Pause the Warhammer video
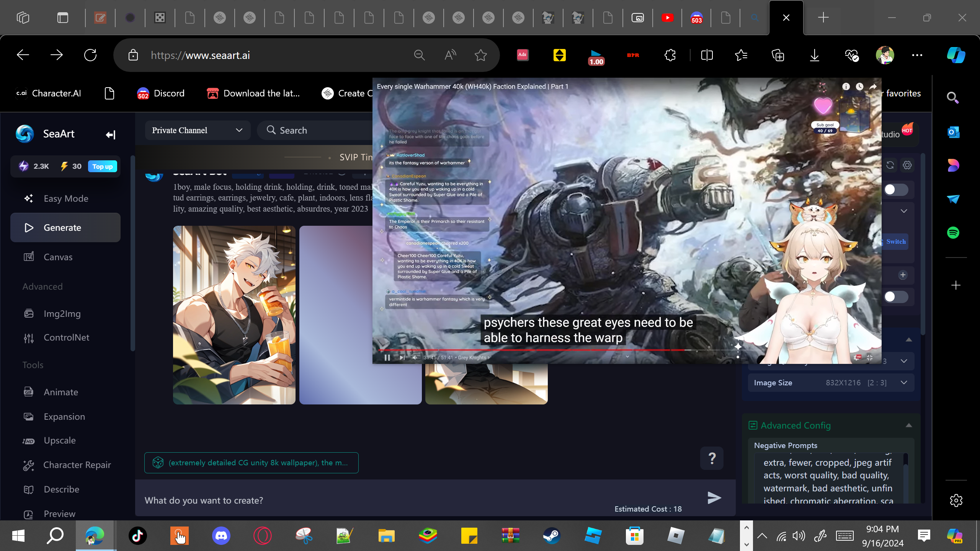 [x=387, y=358]
